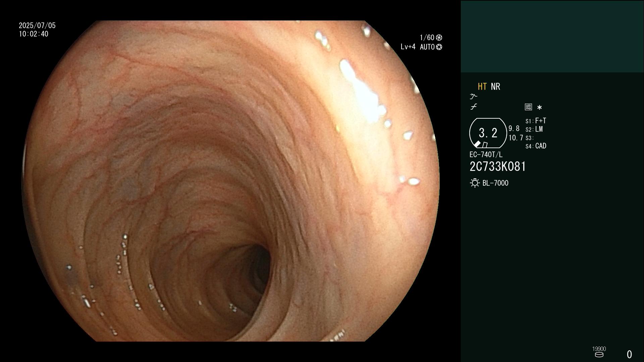Click the hollow channel marker in scope diagram

pos(485,145)
